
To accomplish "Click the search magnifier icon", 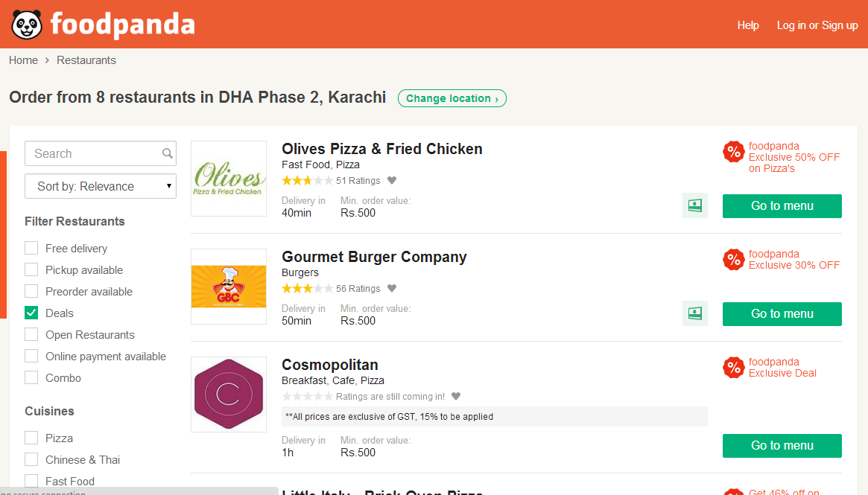I will point(167,153).
